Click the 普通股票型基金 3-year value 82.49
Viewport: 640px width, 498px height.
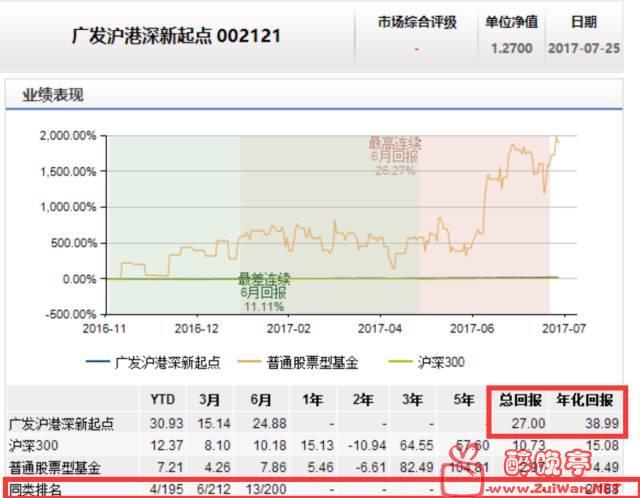(416, 467)
